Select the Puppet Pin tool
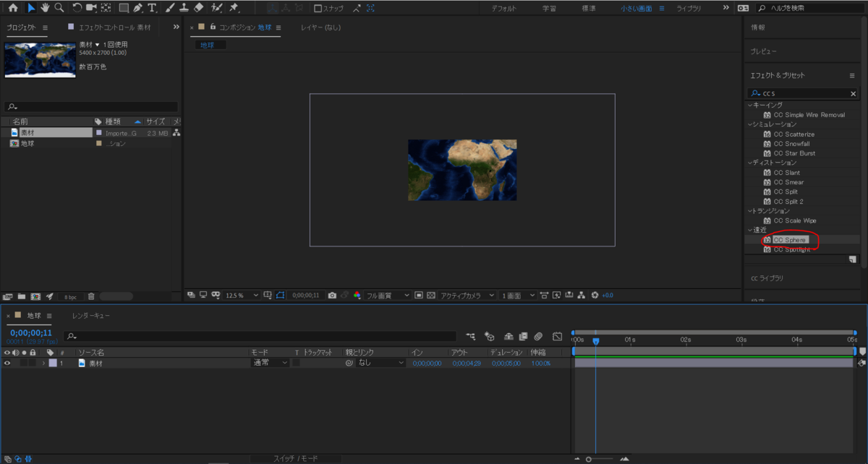Viewport: 868px width, 464px height. (234, 8)
